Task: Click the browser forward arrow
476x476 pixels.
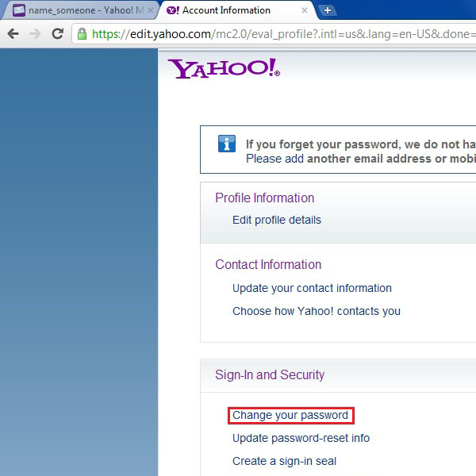Action: pyautogui.click(x=35, y=33)
